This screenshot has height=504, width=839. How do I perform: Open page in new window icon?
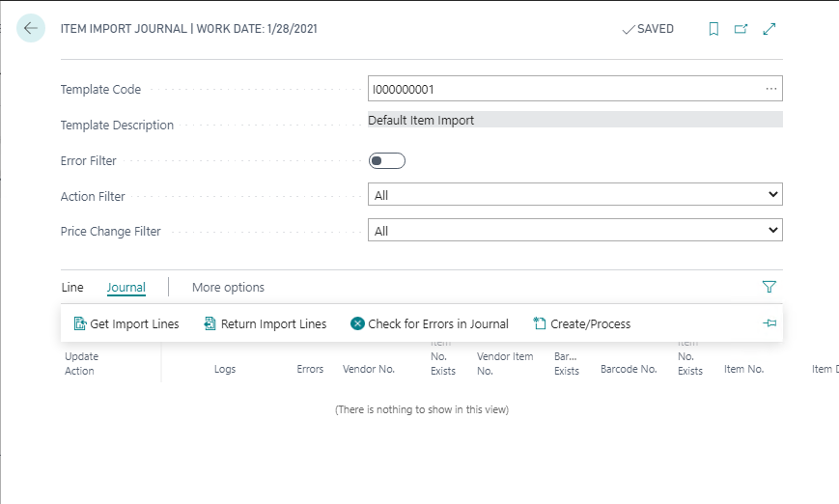pos(741,29)
